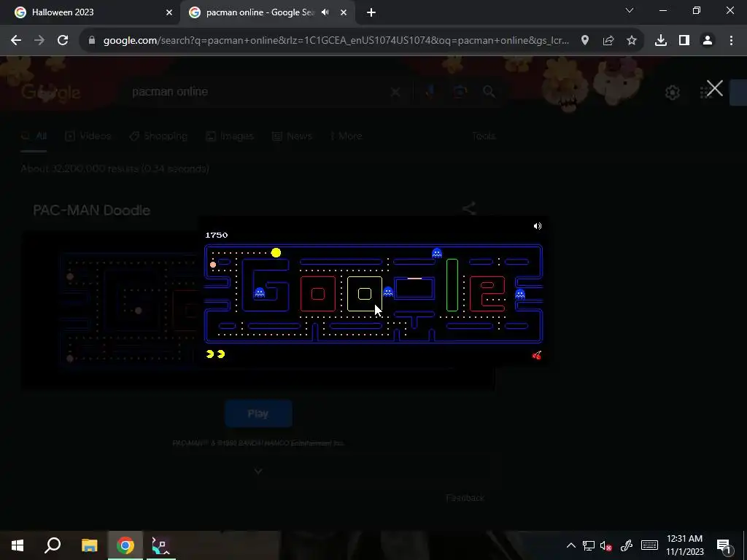Click the yellow Pac-Man character in the maze

tap(276, 253)
